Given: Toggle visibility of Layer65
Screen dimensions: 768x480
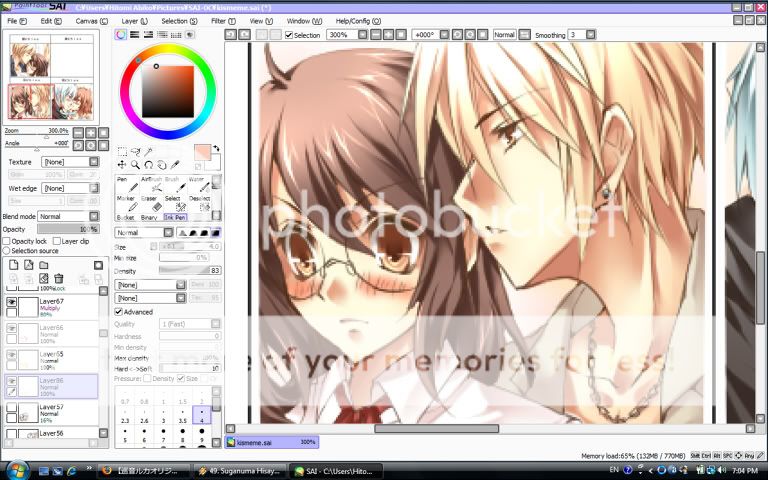Looking at the screenshot, I should pos(11,355).
